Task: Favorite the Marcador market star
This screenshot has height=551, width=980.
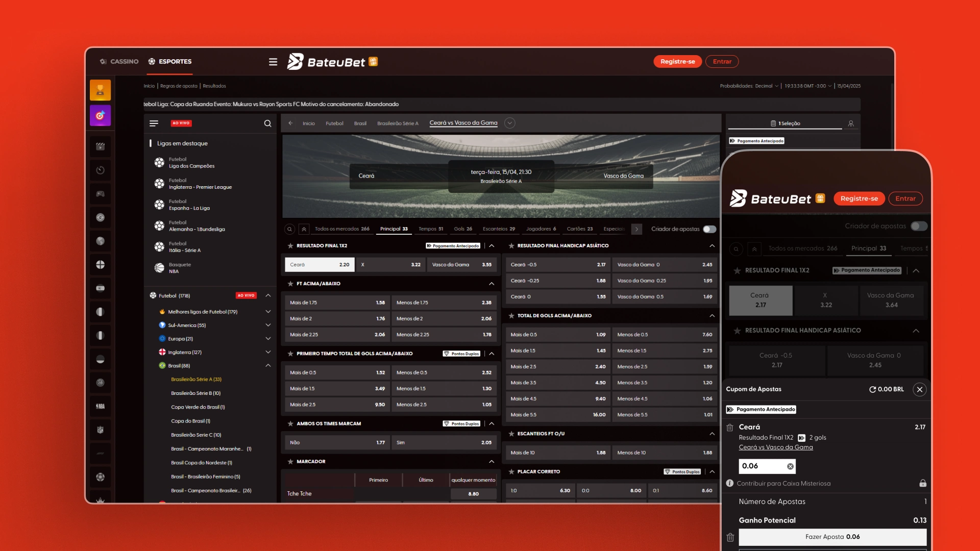Action: tap(290, 462)
